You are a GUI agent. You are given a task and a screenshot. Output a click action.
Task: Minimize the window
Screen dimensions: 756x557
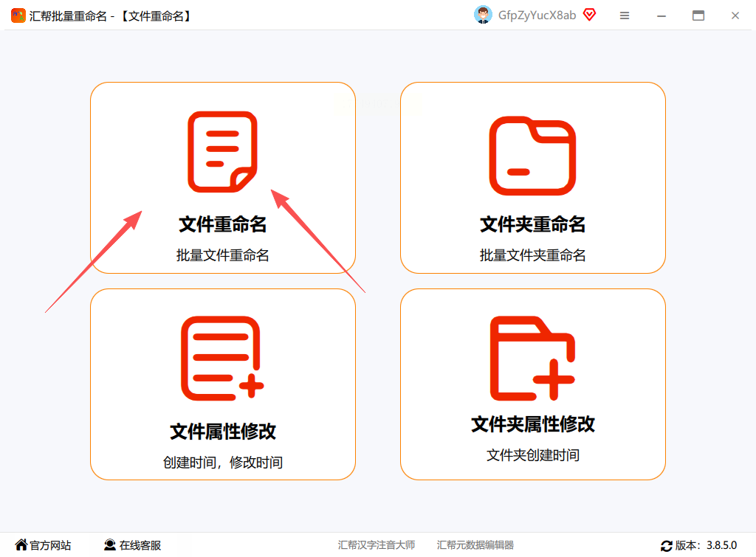pos(661,16)
